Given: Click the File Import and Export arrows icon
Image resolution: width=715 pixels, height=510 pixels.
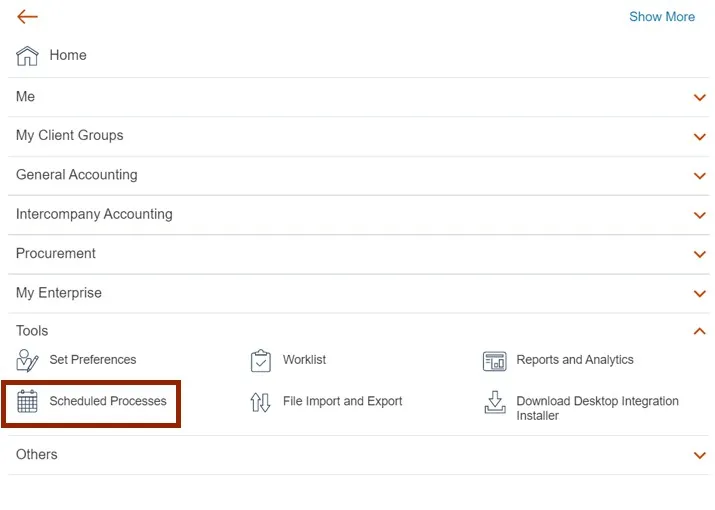Looking at the screenshot, I should [x=261, y=402].
